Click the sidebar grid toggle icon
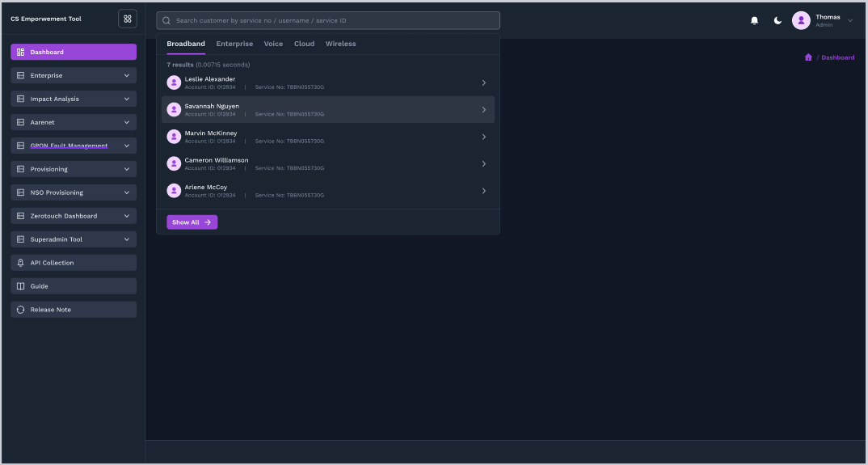This screenshot has height=465, width=868. [128, 19]
